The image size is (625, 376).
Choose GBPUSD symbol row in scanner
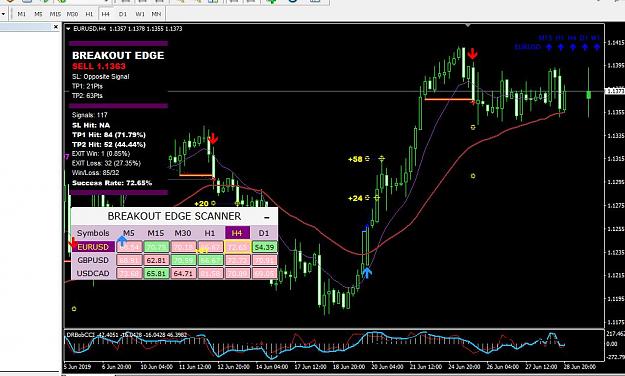coord(93,260)
